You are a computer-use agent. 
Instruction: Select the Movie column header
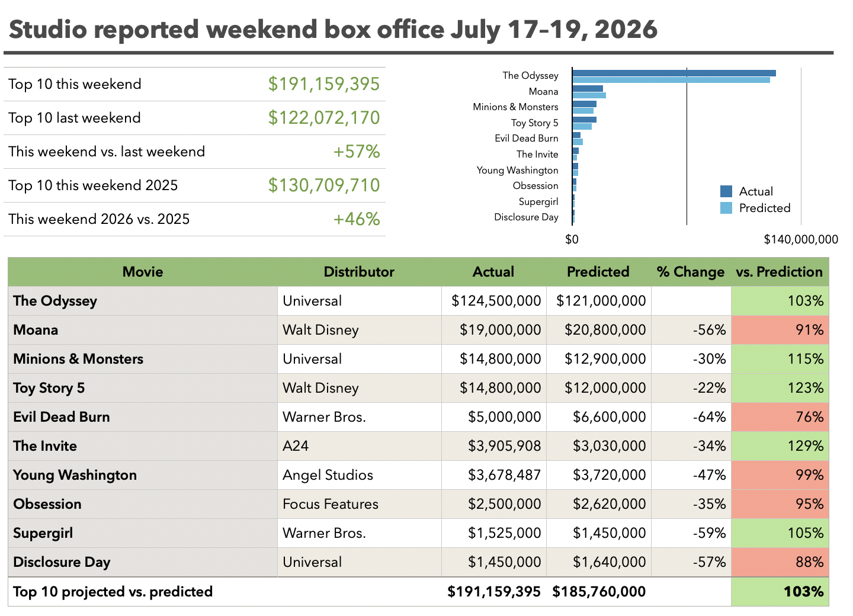point(143,272)
